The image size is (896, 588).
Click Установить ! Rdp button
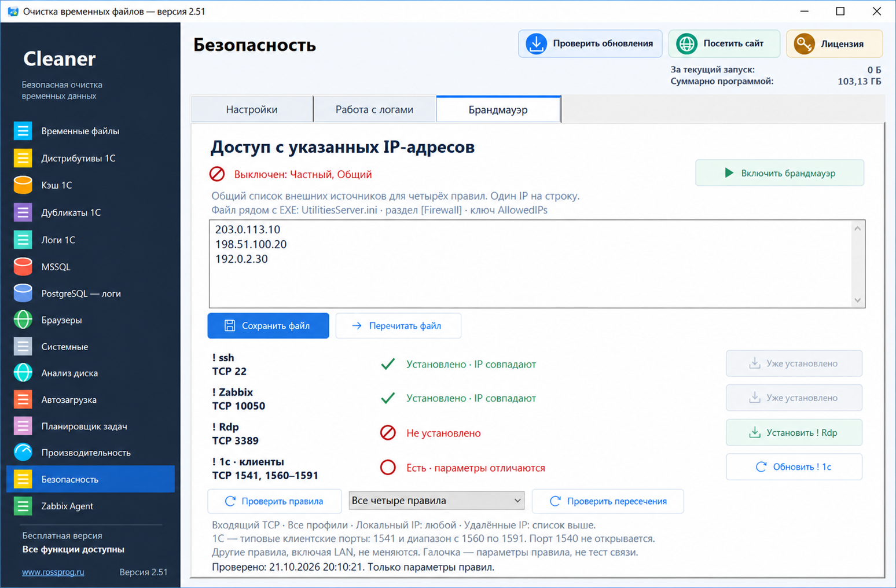[x=794, y=432]
